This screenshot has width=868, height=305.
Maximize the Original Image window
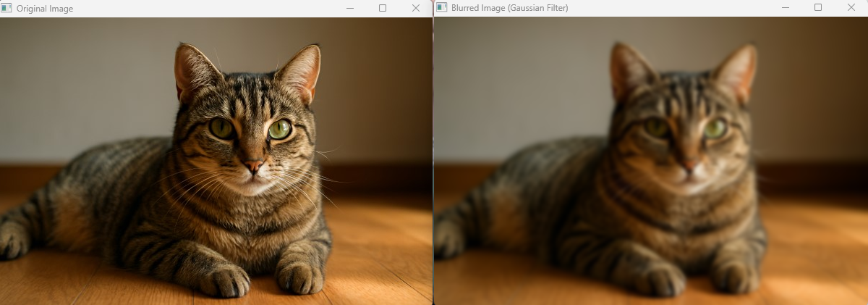pos(383,8)
